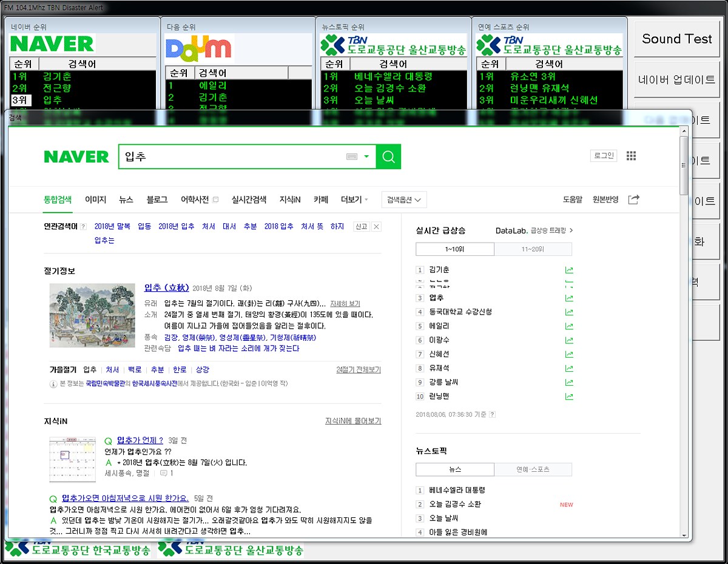Click the virtual keyboard icon in search box
Screen dimensions: 728x564
(x=352, y=156)
